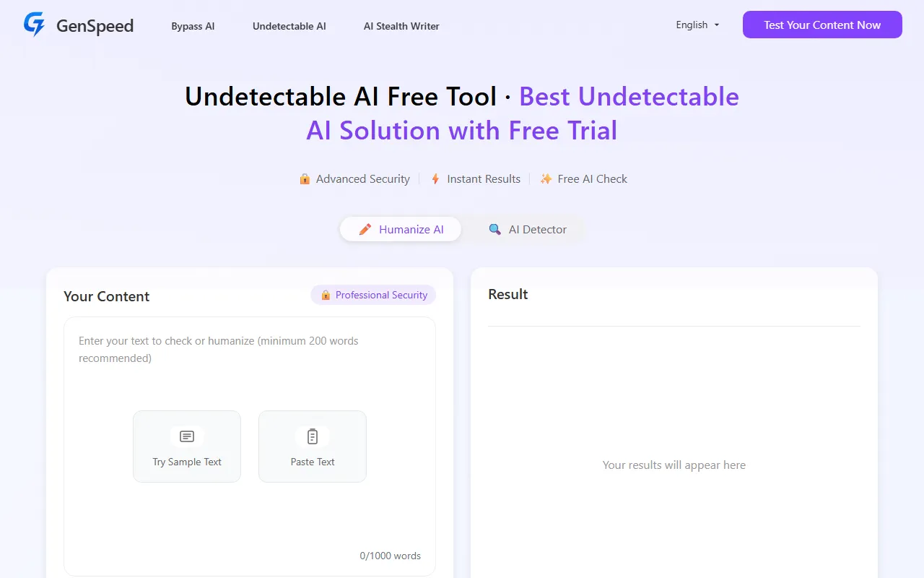The image size is (924, 578).
Task: Click the sparkles icon beside Free AI Check
Action: (x=546, y=179)
